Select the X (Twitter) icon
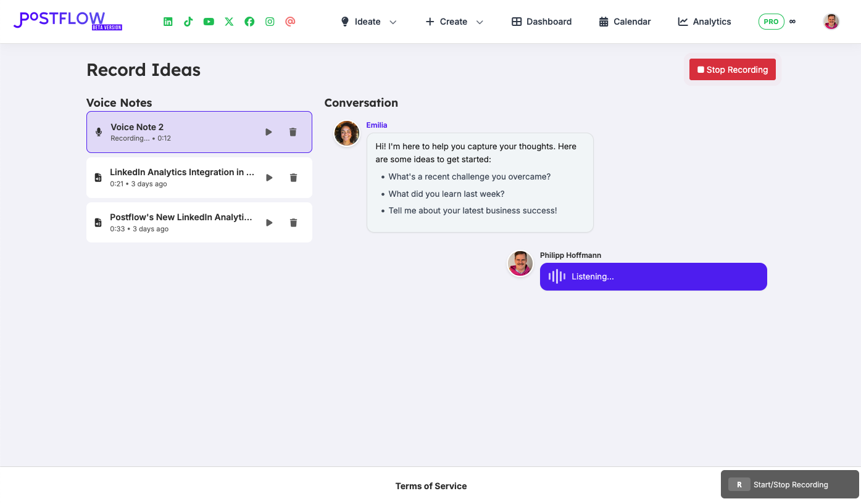The height and width of the screenshot is (504, 861). [x=228, y=21]
